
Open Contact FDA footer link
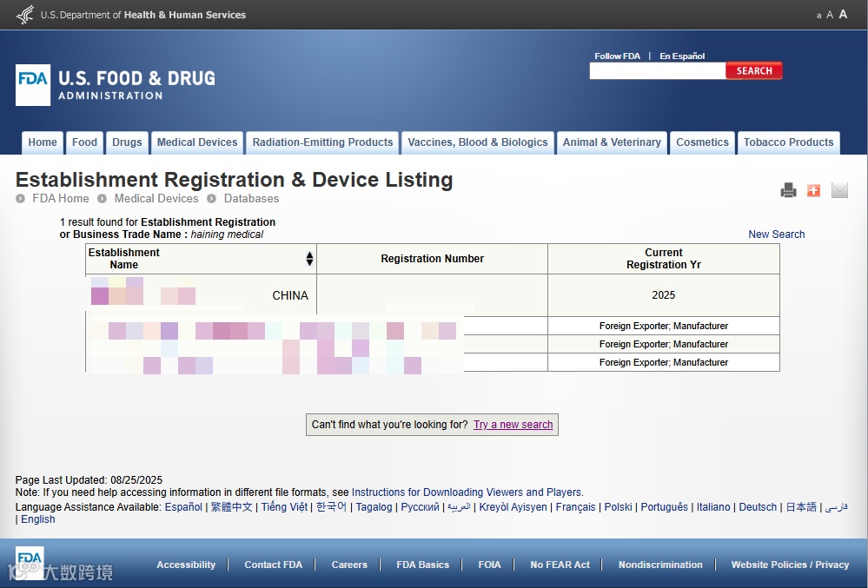point(274,565)
